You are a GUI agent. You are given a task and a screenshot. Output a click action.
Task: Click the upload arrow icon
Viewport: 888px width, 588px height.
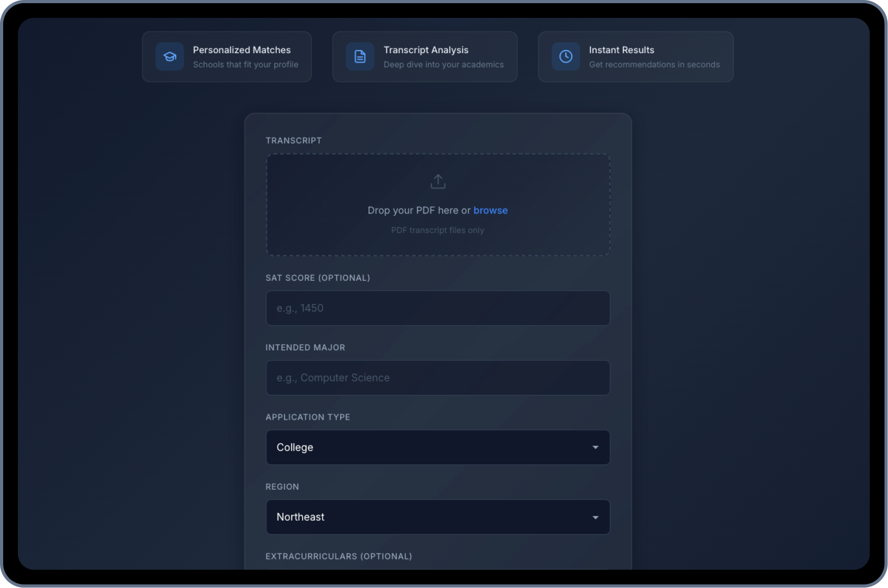tap(438, 181)
